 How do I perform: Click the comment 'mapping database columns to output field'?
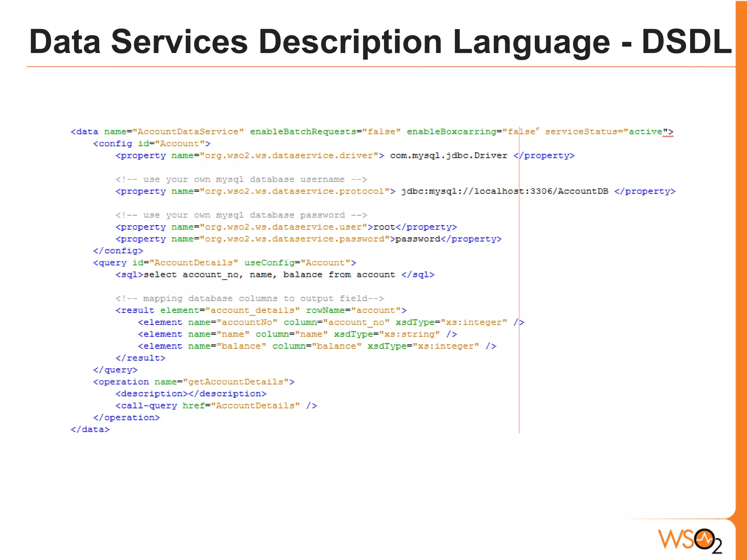pyautogui.click(x=249, y=299)
